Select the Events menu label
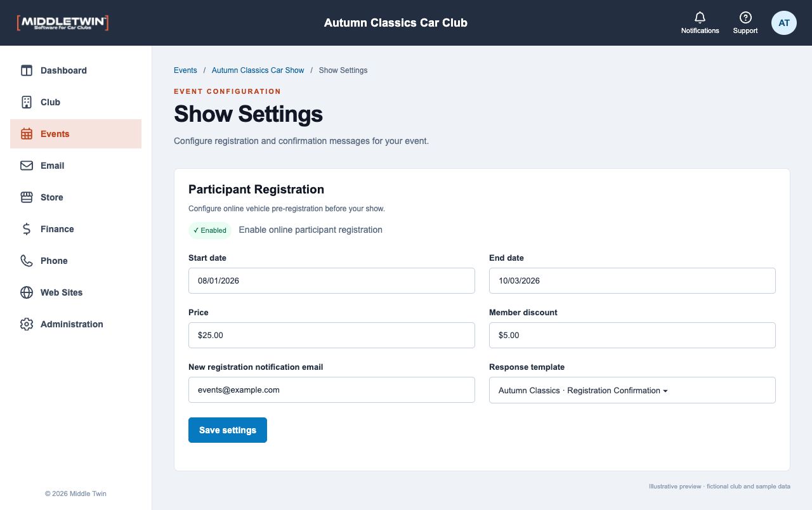Image resolution: width=812 pixels, height=510 pixels. click(x=55, y=134)
